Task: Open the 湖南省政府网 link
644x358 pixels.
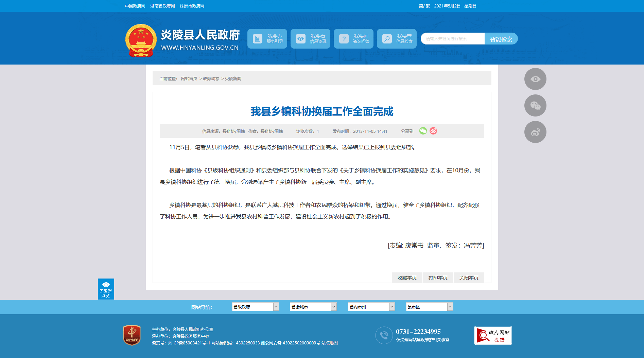Action: pos(162,6)
